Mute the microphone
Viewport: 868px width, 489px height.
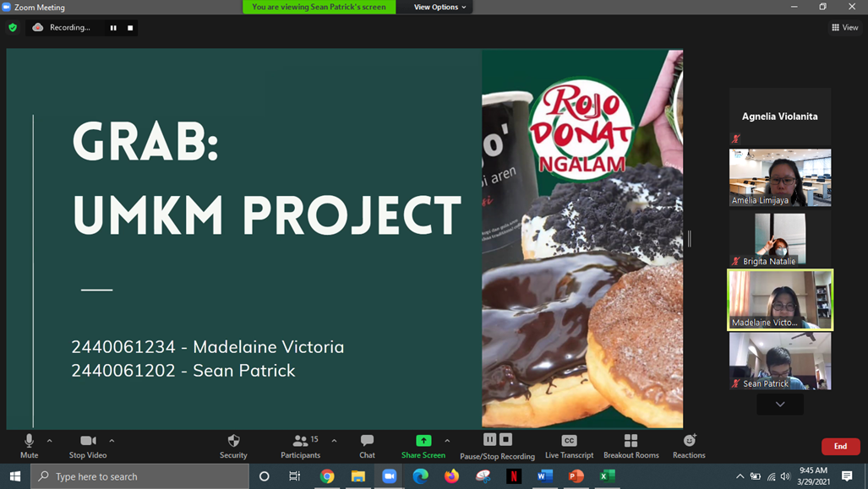(30, 441)
